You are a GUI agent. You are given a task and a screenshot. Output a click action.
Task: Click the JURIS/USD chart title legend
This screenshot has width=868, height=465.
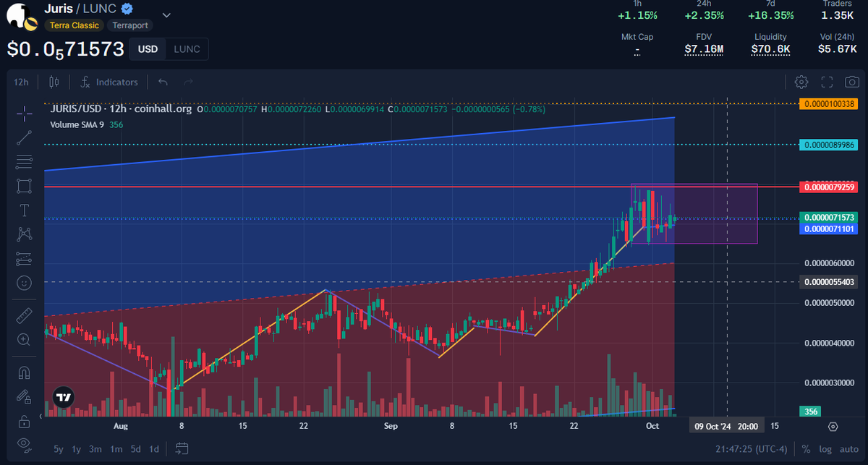pyautogui.click(x=121, y=109)
